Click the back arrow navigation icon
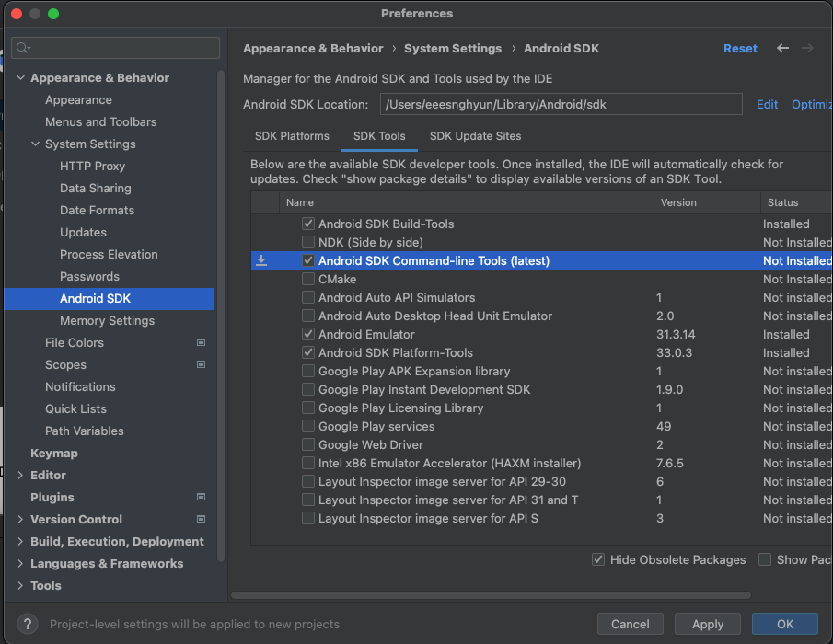The image size is (833, 644). (782, 49)
